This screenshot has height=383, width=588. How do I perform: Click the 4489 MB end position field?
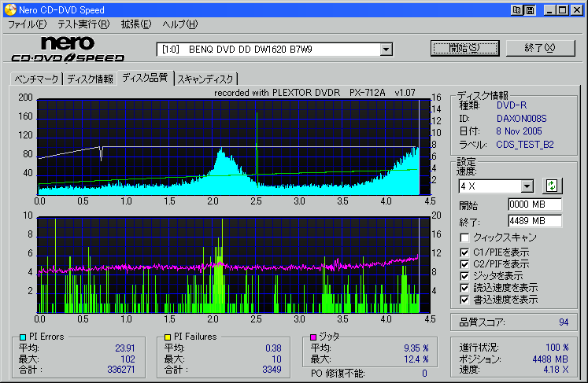(534, 221)
